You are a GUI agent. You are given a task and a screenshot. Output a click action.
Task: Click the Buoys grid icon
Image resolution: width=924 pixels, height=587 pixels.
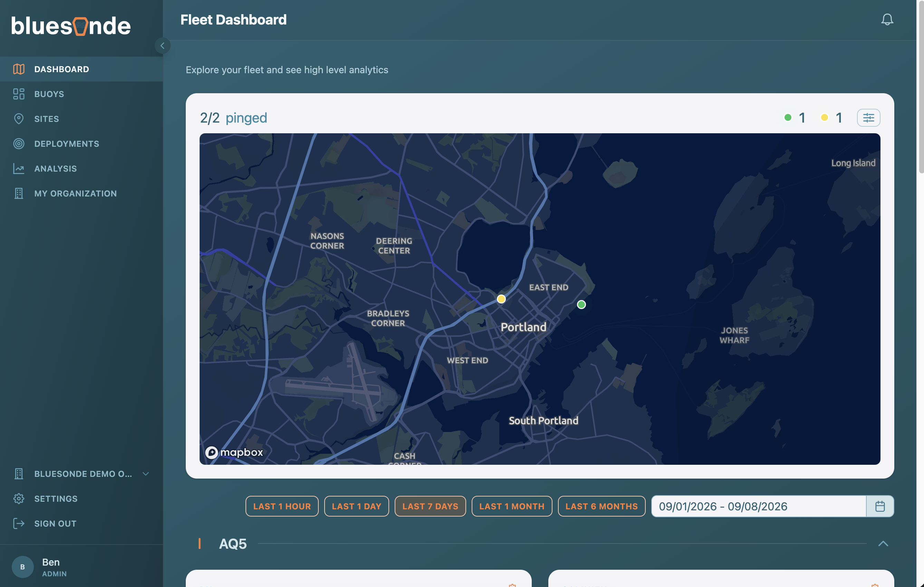point(19,94)
